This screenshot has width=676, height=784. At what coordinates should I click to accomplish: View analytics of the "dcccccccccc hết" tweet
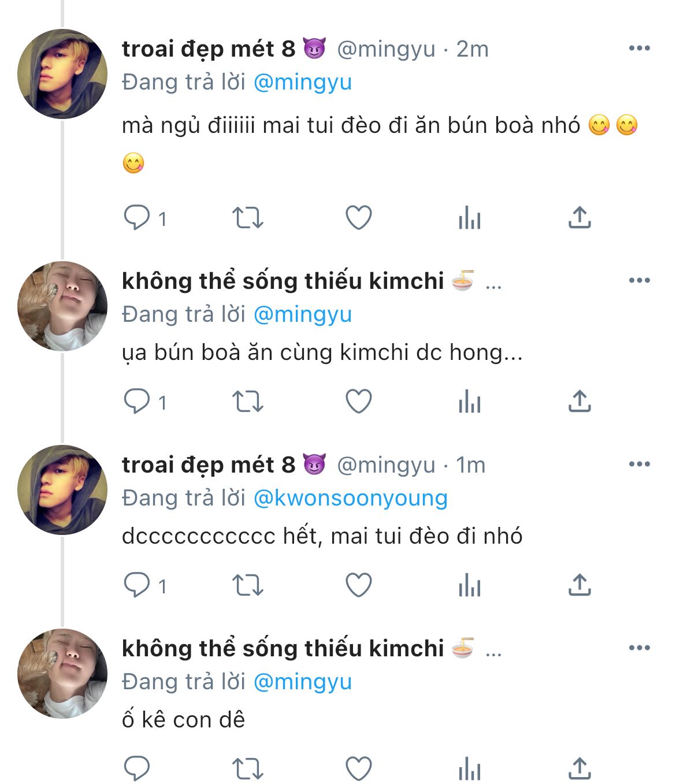[469, 585]
